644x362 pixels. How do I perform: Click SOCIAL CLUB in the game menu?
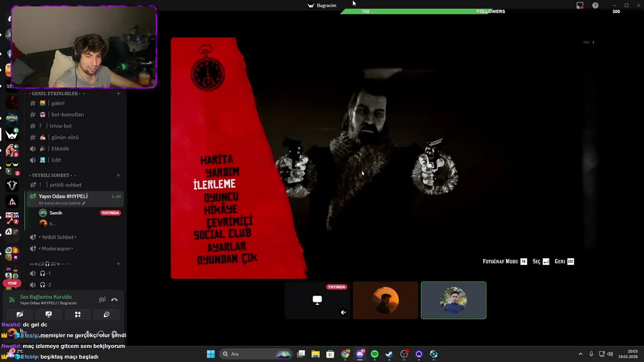222,234
